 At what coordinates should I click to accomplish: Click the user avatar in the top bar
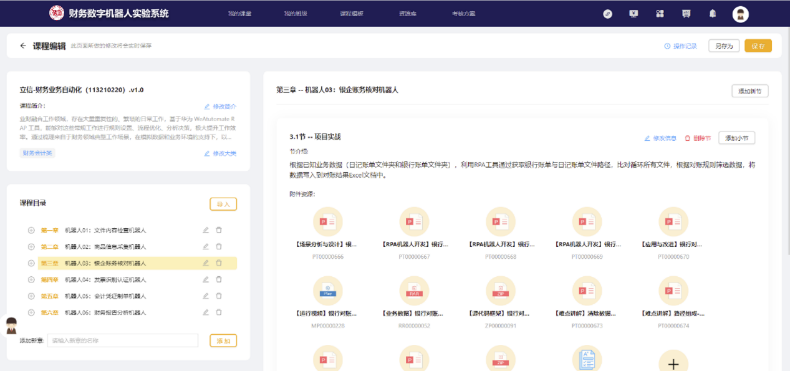(740, 14)
